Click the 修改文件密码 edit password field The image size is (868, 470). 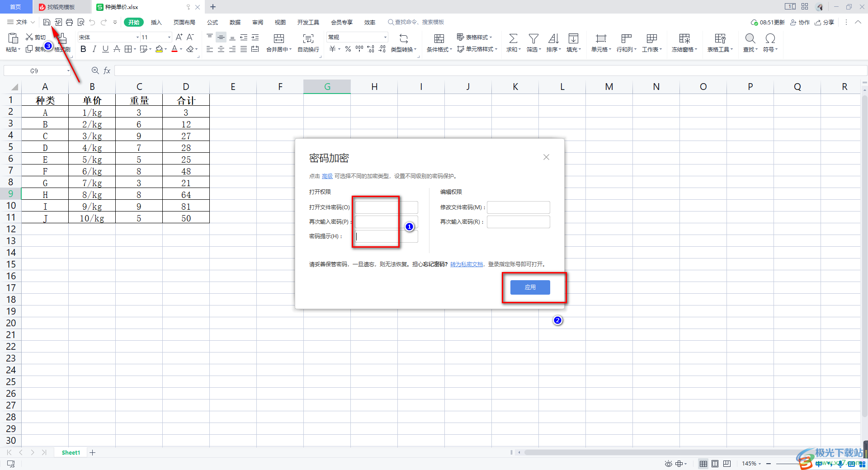[518, 207]
